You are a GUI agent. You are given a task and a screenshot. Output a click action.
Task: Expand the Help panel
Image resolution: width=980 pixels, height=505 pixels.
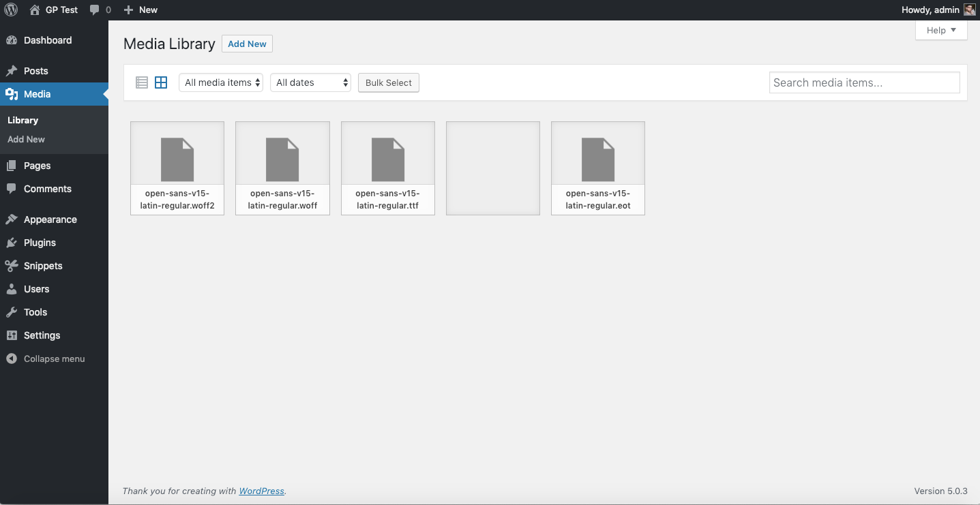(x=940, y=30)
